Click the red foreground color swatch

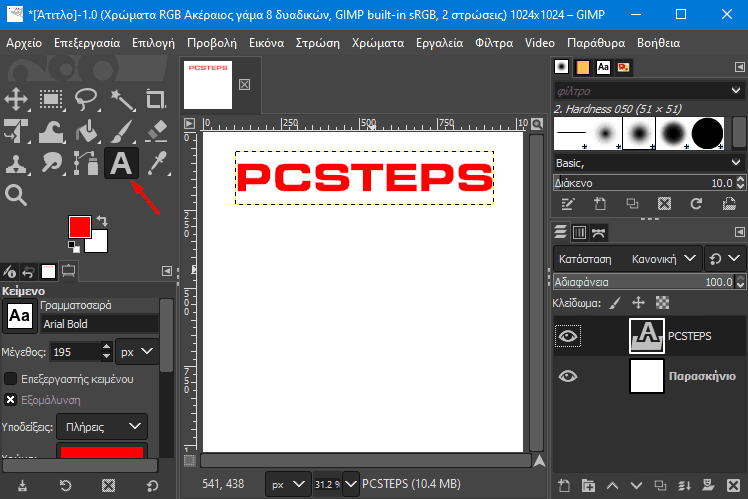click(79, 226)
